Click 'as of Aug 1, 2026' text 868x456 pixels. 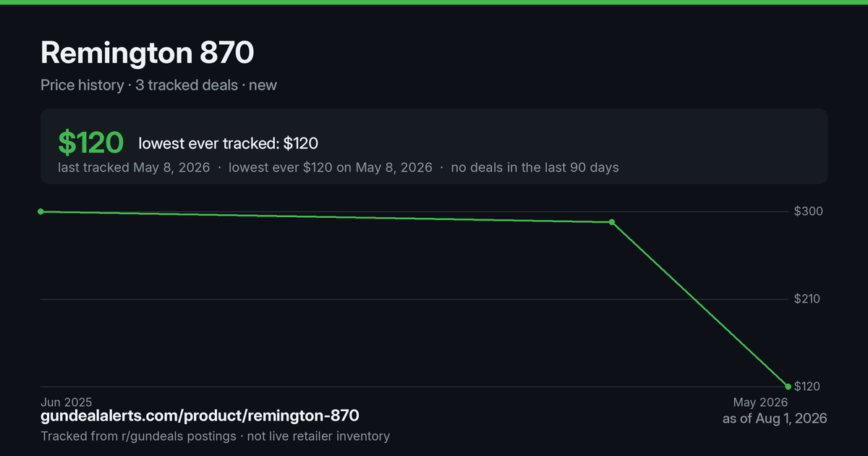click(775, 419)
